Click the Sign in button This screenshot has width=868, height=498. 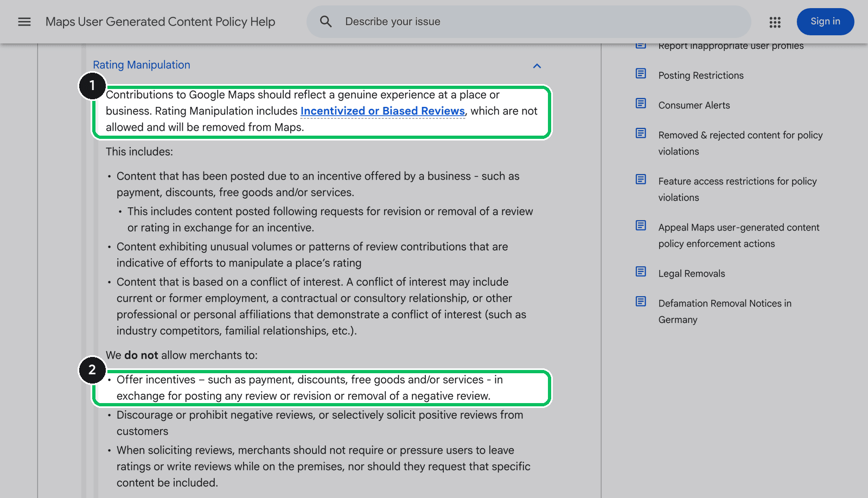pyautogui.click(x=825, y=22)
